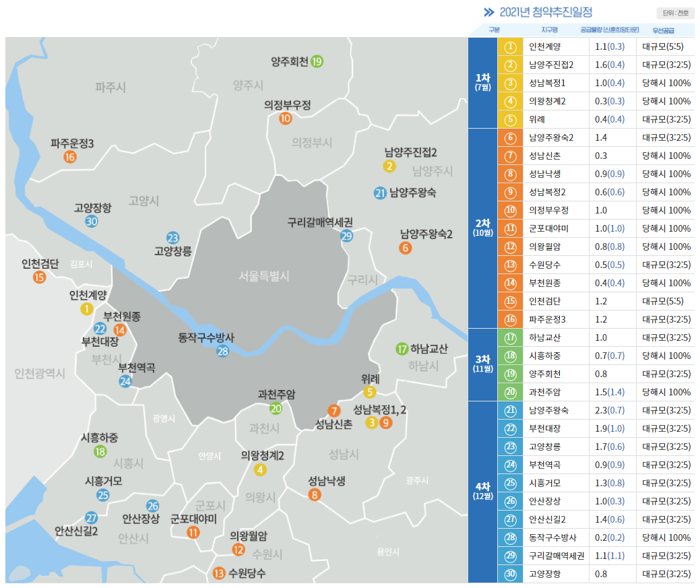
Task: Select the '파주시' city label on the map
Action: click(x=110, y=87)
